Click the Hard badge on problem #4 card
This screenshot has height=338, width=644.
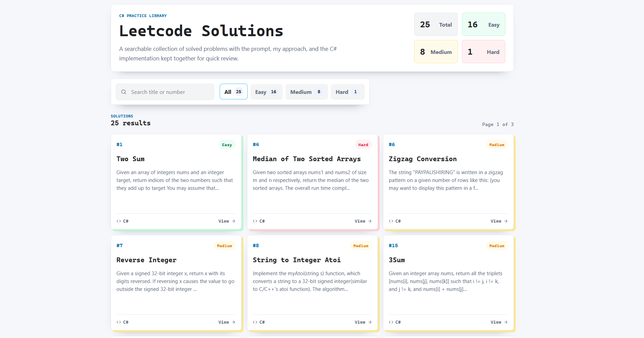point(363,145)
